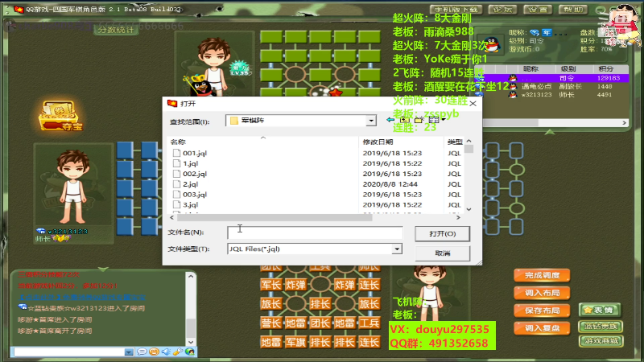
Task: Select player row w3213123 in player list
Action: coord(551,95)
